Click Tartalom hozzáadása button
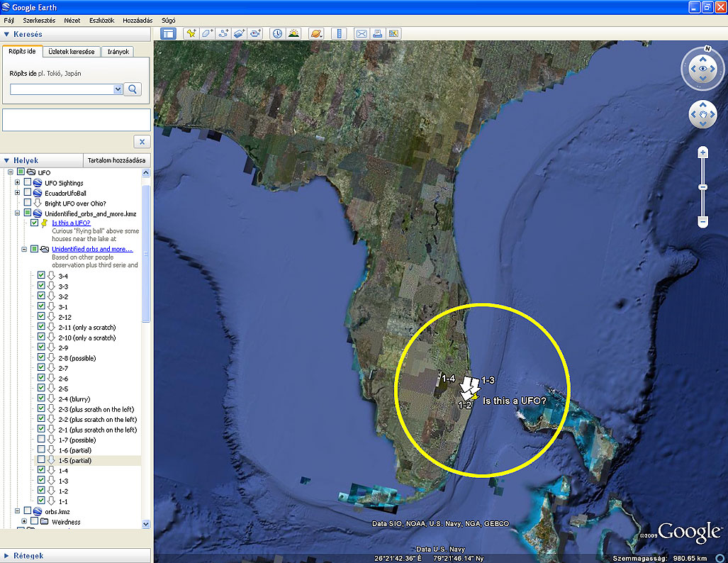Screen dimensions: 728x563 (x=116, y=160)
